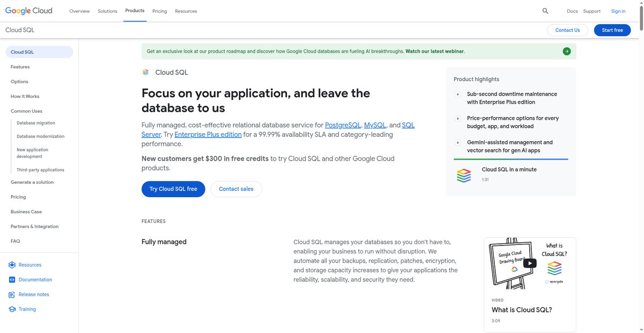Open the Resources top nav menu
Screen dimensions: 644x333
click(186, 11)
